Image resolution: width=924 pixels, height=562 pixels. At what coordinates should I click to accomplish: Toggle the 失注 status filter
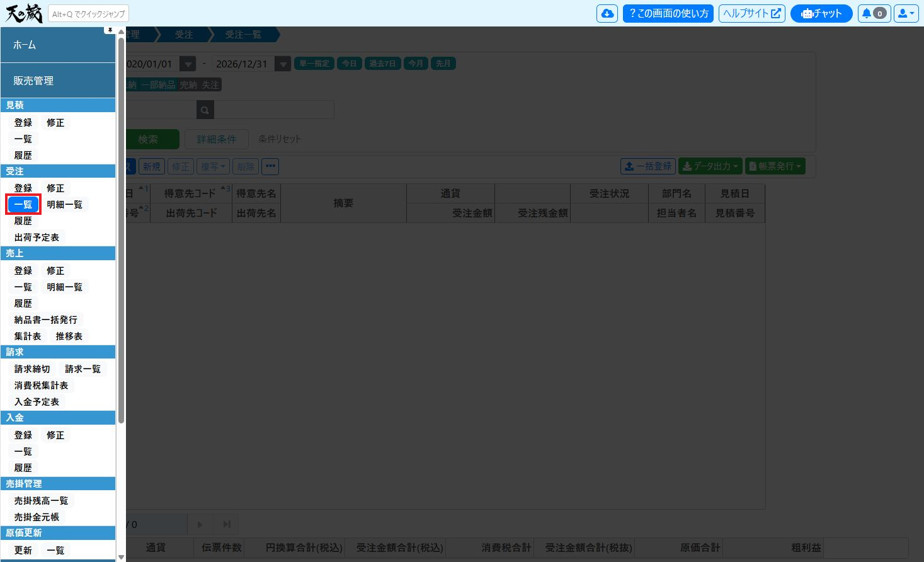pos(210,84)
